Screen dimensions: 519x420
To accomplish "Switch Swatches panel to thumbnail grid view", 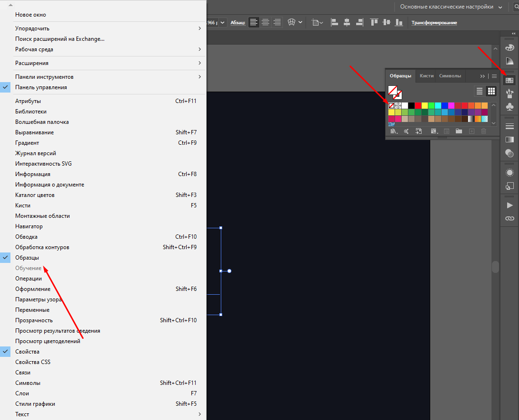I will 491,91.
